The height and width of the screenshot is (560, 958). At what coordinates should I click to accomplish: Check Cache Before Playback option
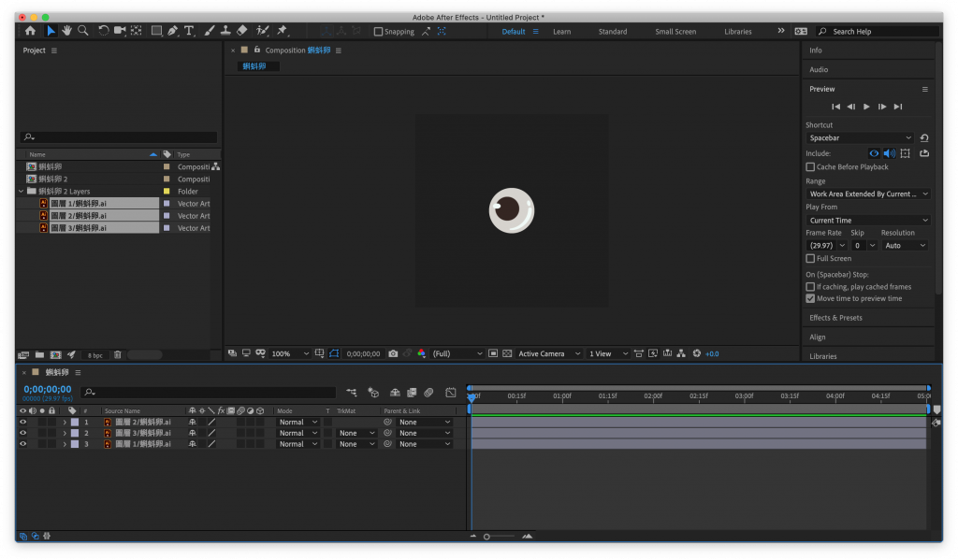click(810, 167)
